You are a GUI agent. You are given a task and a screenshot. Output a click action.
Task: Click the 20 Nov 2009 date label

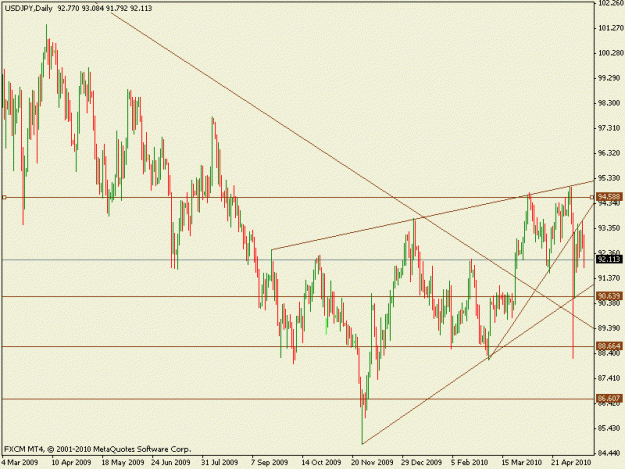coord(372,463)
